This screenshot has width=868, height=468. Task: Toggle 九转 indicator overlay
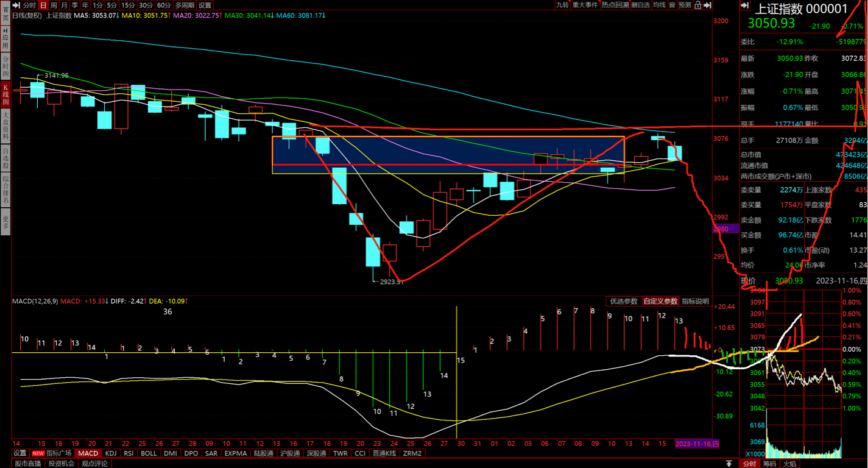tap(562, 5)
